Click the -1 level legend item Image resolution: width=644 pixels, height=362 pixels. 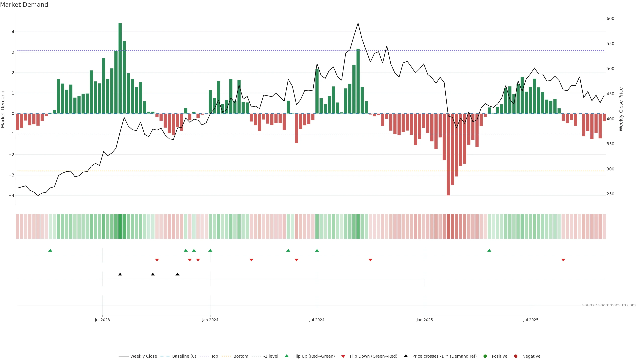tap(271, 356)
